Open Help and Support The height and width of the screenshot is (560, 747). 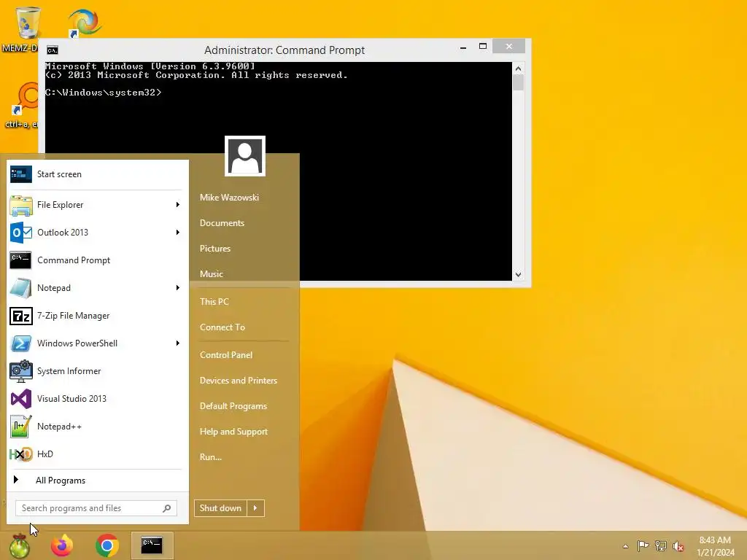[x=234, y=432]
